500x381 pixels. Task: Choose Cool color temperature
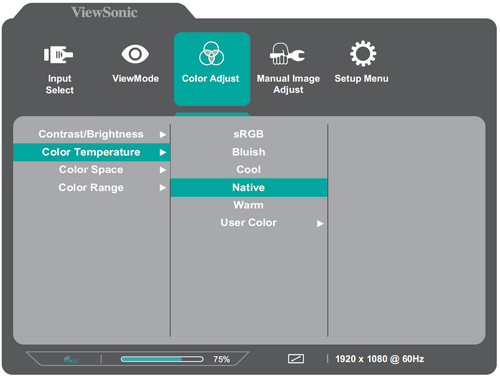point(249,170)
